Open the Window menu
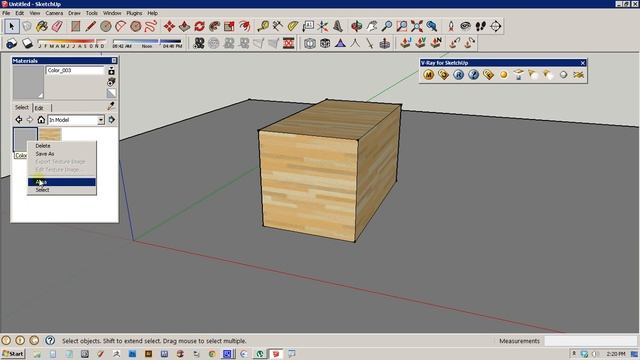640x360 pixels. point(112,13)
